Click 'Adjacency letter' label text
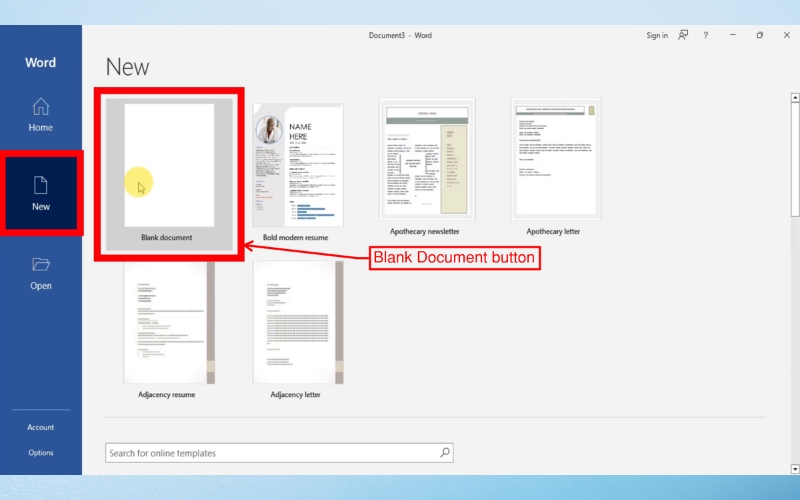The width and height of the screenshot is (800, 500). (x=295, y=394)
